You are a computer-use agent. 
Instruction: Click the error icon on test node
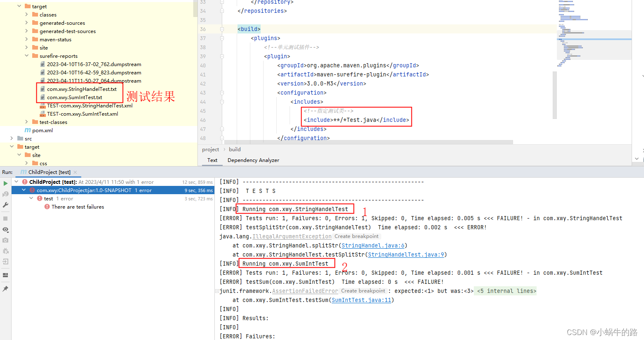click(40, 198)
